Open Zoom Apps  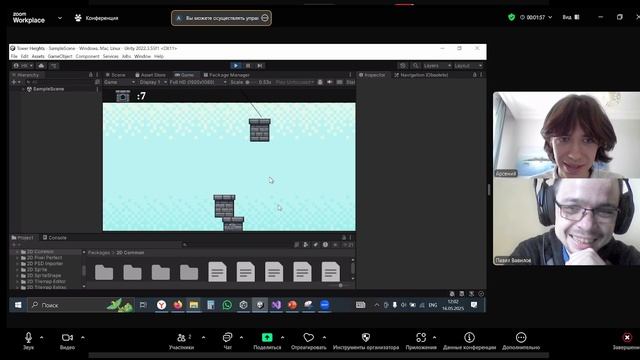(x=421, y=341)
